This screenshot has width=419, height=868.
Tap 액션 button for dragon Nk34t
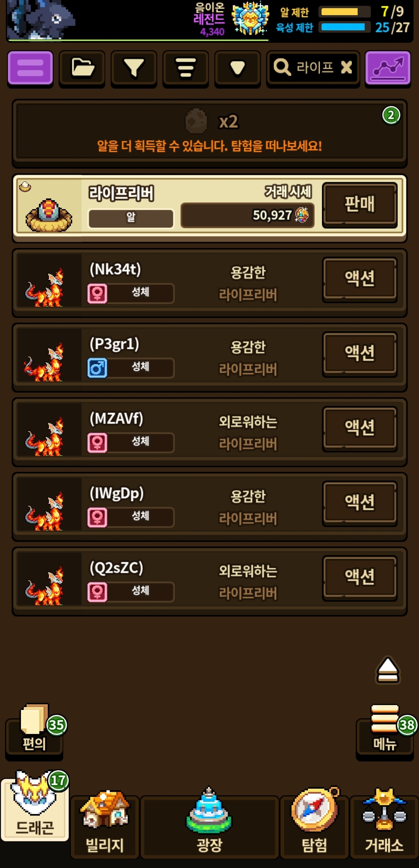(x=360, y=279)
